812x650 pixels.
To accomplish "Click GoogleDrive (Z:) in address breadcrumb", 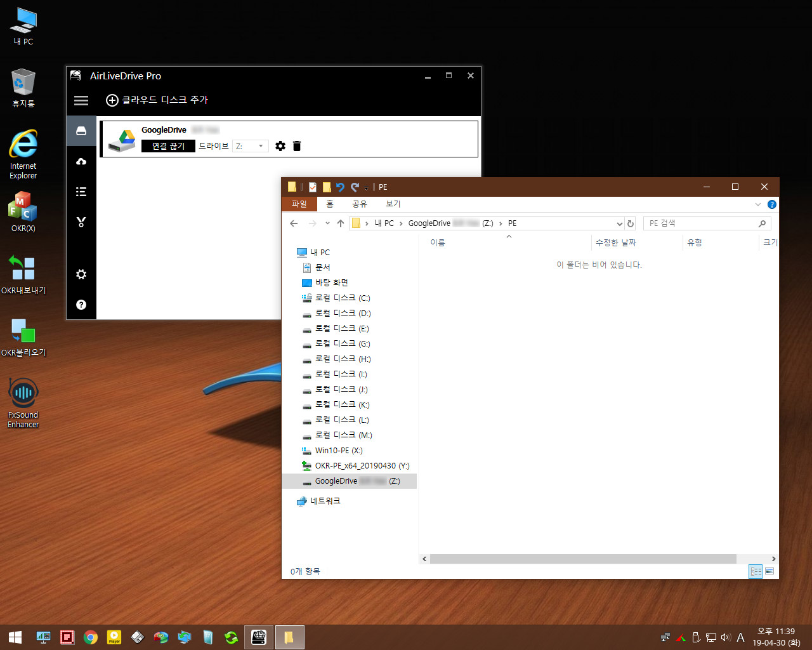I will 450,223.
